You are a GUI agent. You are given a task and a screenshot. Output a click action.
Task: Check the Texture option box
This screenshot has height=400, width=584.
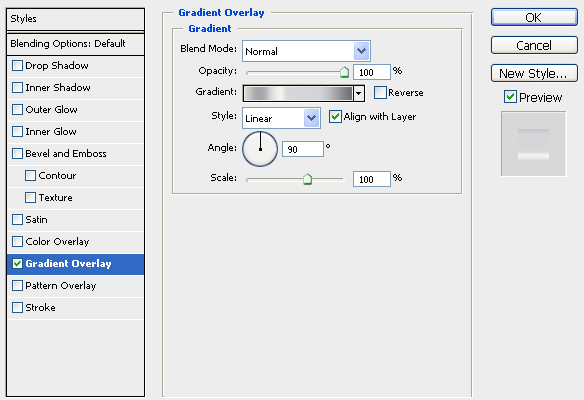pos(31,197)
